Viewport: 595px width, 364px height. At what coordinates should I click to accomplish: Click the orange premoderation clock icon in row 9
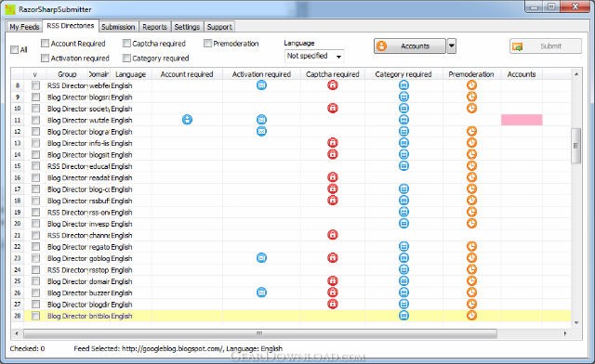[471, 97]
